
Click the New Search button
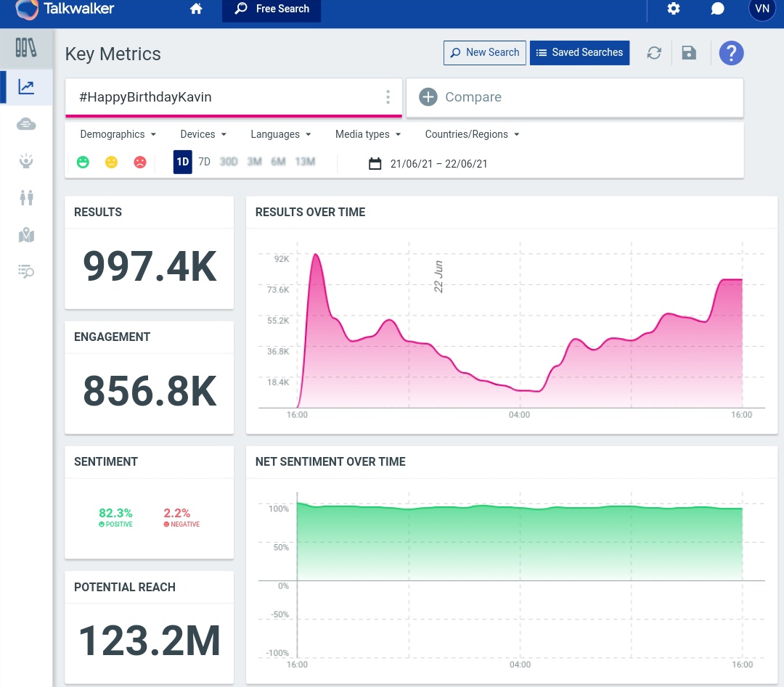click(x=484, y=53)
